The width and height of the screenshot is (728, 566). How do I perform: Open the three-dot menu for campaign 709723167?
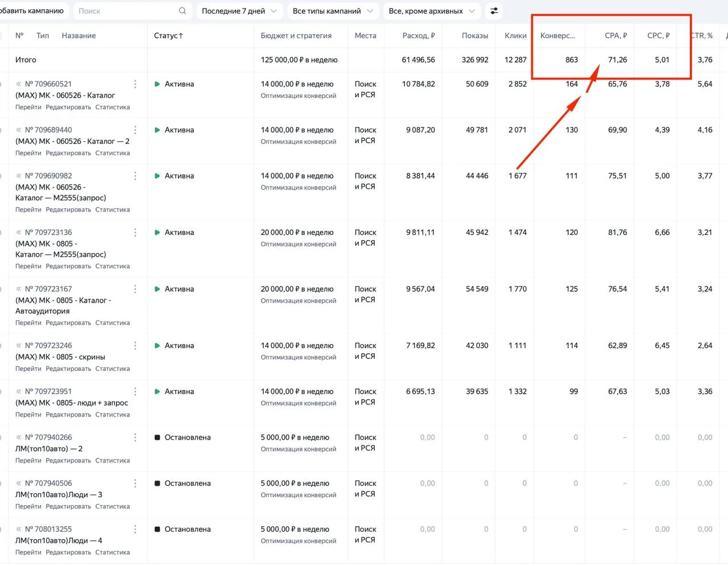[x=135, y=290]
